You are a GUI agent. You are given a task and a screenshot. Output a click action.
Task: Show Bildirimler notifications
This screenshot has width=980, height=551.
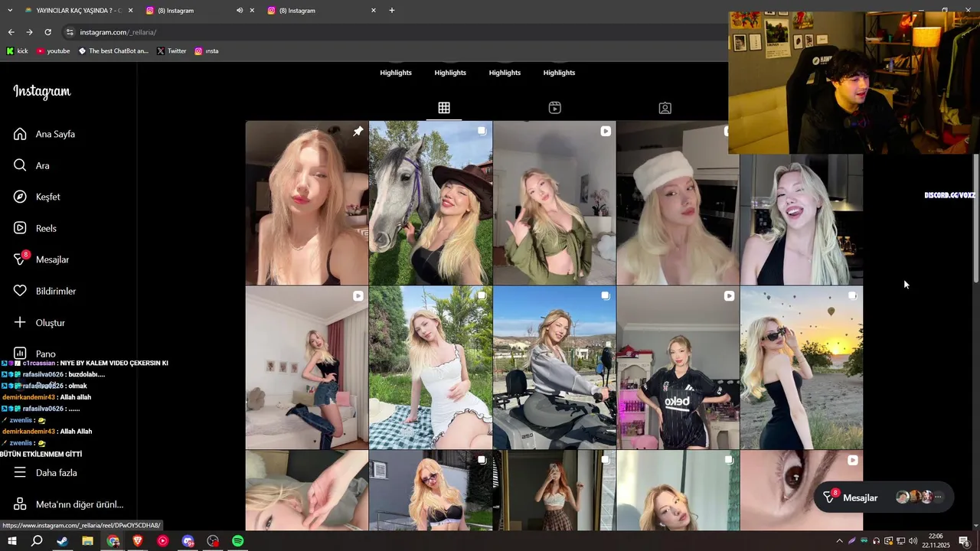[45, 291]
